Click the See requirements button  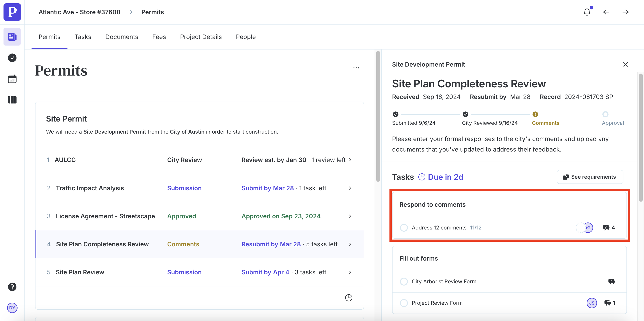pos(590,177)
